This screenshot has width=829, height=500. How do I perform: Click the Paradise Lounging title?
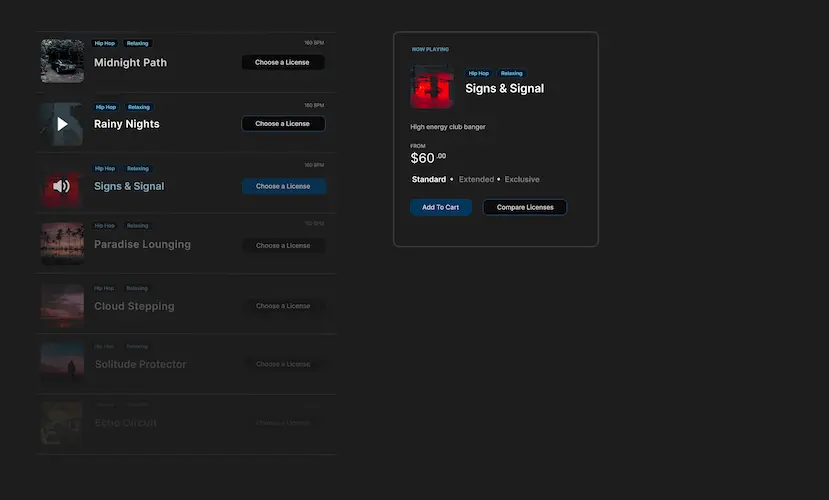click(142, 244)
